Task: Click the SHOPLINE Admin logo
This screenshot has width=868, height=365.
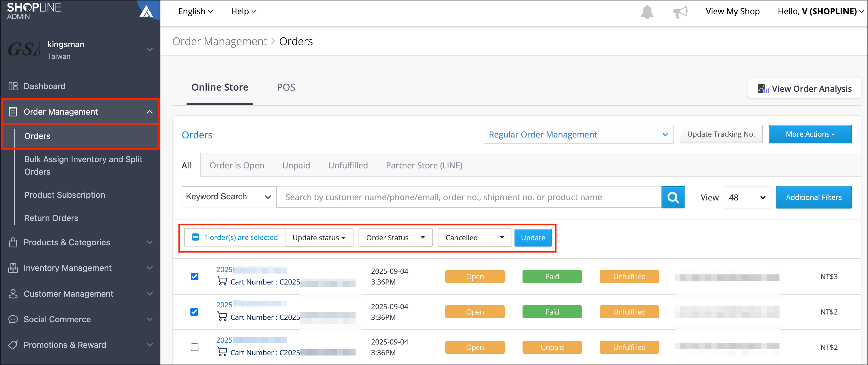Action: coord(34,11)
